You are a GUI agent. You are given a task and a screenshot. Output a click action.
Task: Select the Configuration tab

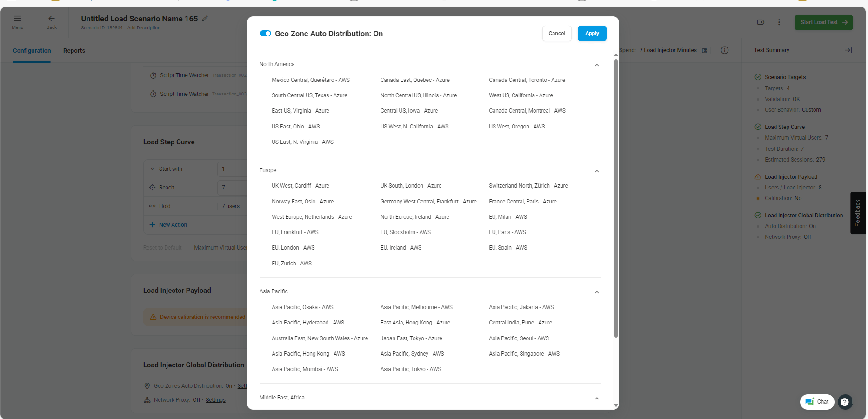pyautogui.click(x=32, y=51)
